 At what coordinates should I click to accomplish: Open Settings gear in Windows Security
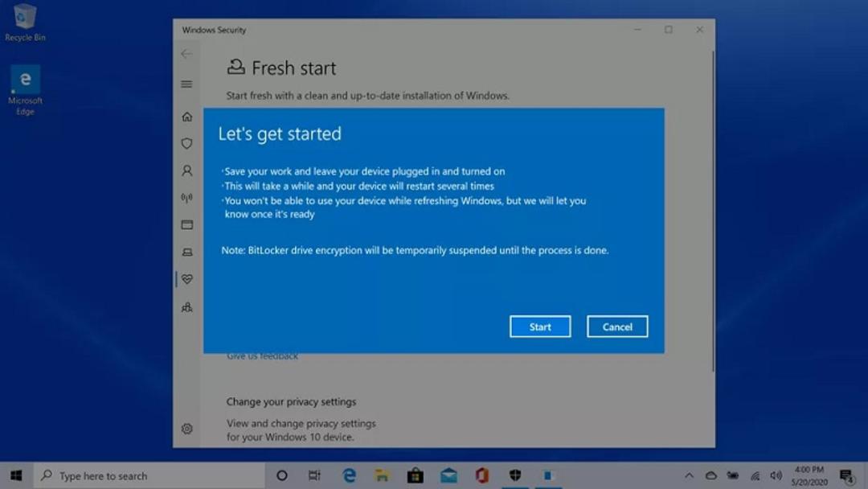point(187,429)
